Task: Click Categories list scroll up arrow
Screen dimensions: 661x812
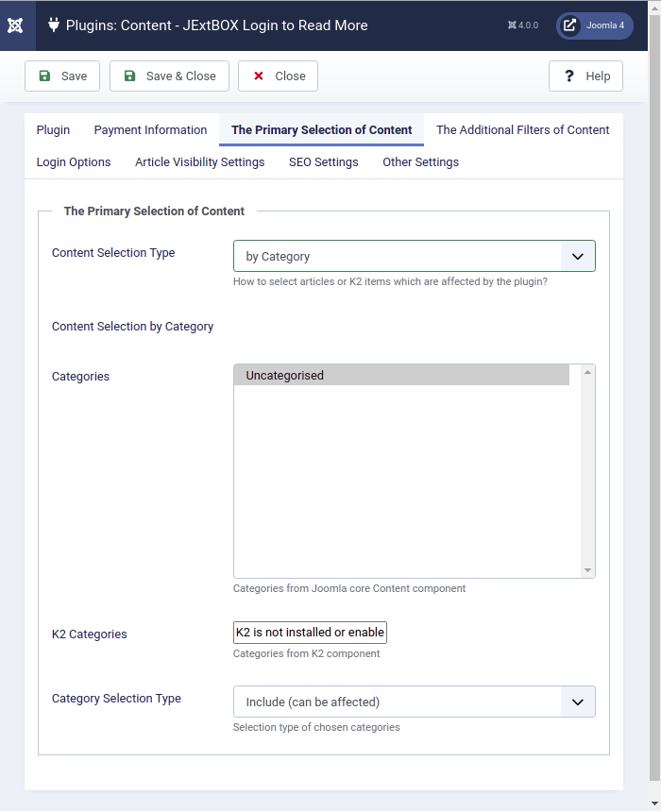Action: pos(587,372)
